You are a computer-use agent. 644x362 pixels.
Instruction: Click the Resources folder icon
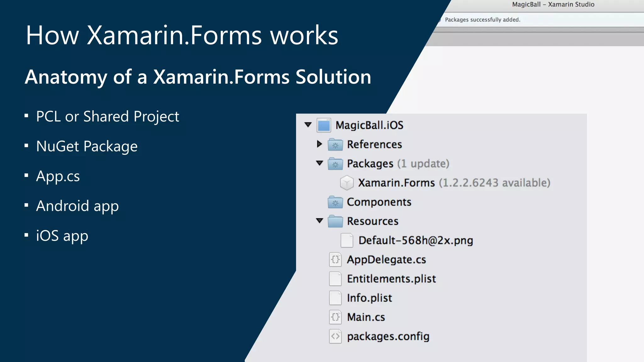[335, 221]
